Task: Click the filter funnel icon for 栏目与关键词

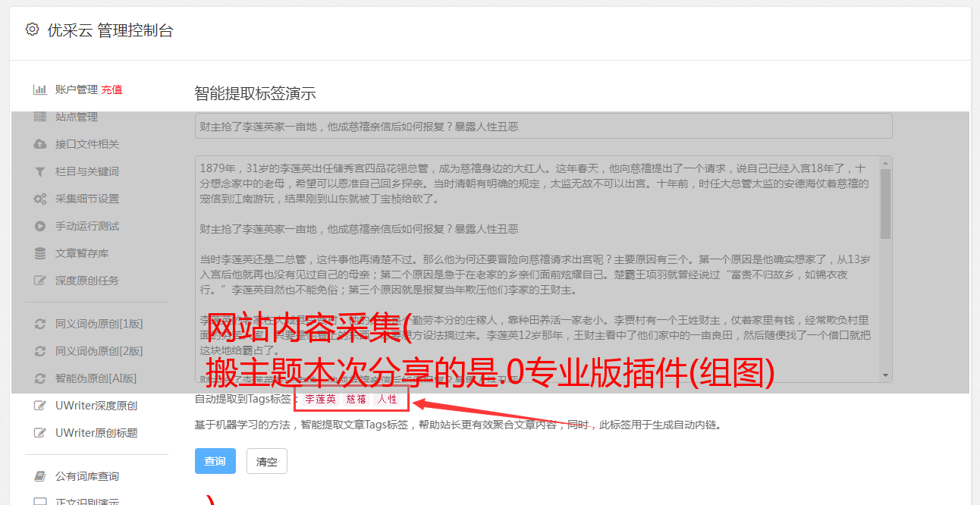Action: coord(39,171)
